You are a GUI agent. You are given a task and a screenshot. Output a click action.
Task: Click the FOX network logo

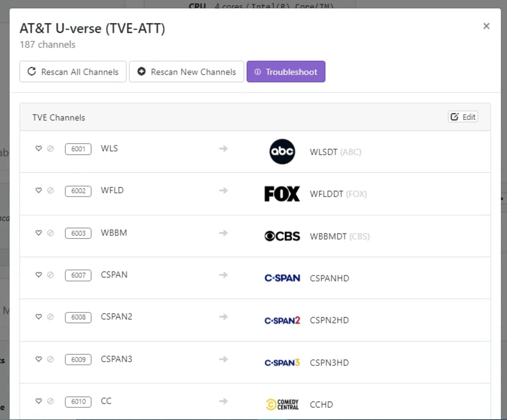tap(282, 194)
